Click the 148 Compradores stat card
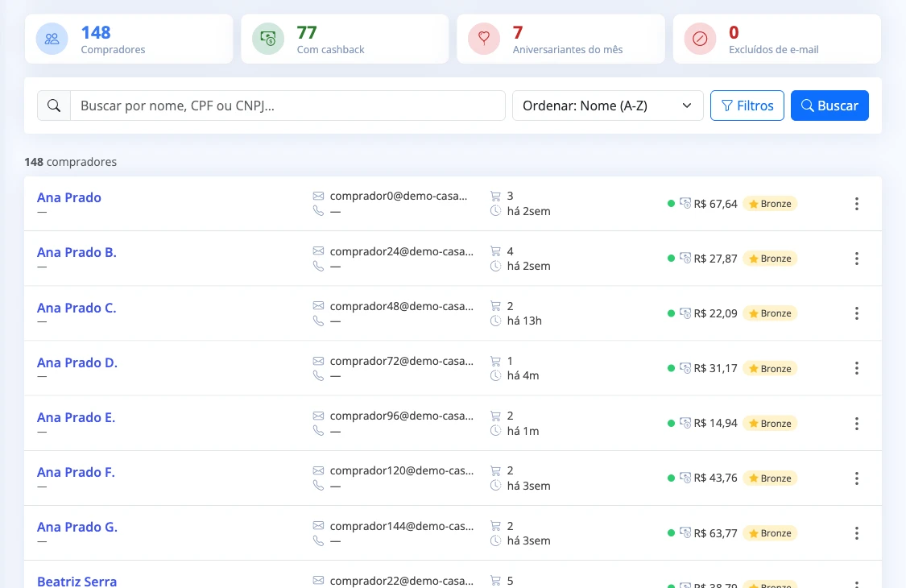Screen dimensions: 906x588 (x=129, y=39)
